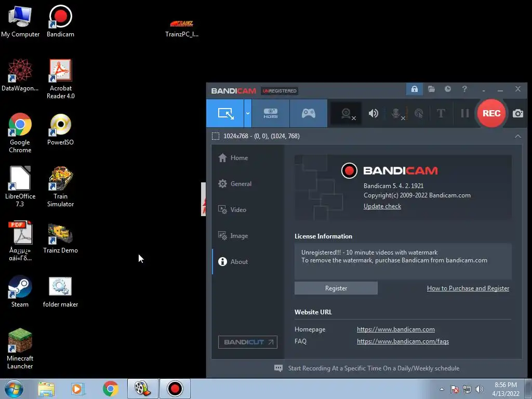
Task: Take a screenshot with camera icon
Action: pos(518,113)
